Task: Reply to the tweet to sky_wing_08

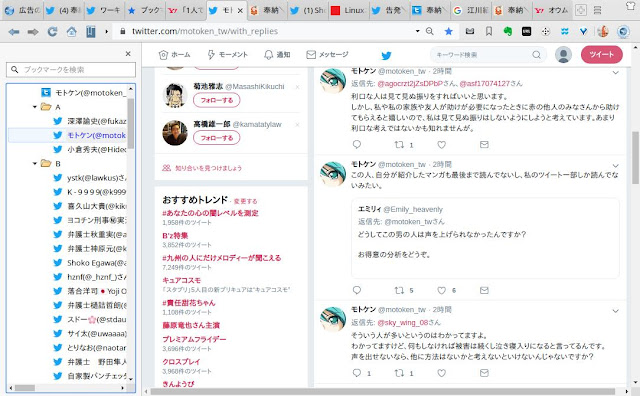Action: coord(357,373)
